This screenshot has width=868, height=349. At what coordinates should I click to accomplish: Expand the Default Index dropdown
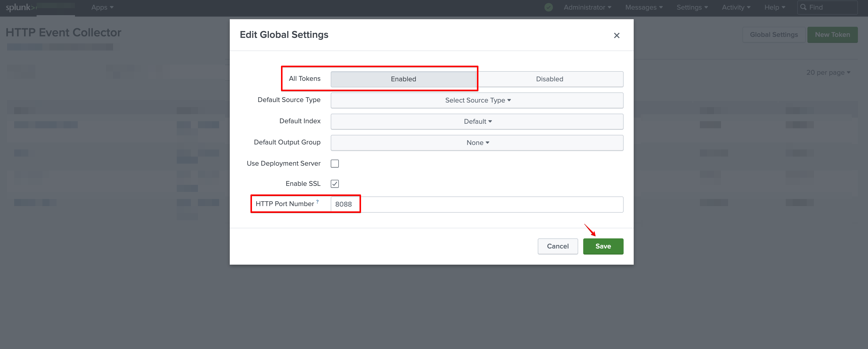tap(477, 121)
